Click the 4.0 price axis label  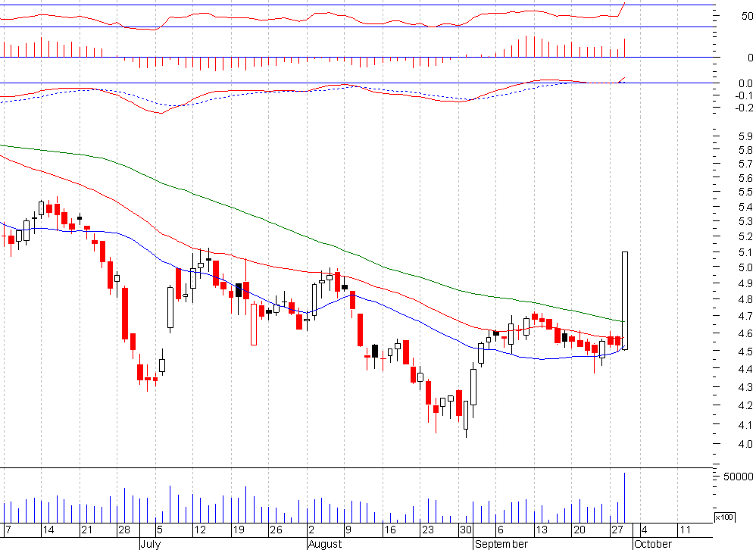pyautogui.click(x=745, y=444)
